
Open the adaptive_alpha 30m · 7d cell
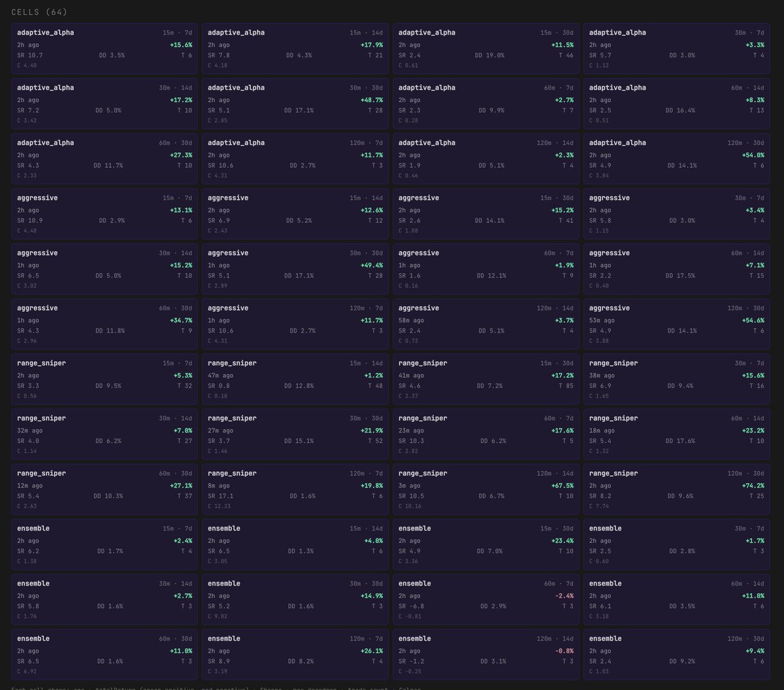point(677,48)
